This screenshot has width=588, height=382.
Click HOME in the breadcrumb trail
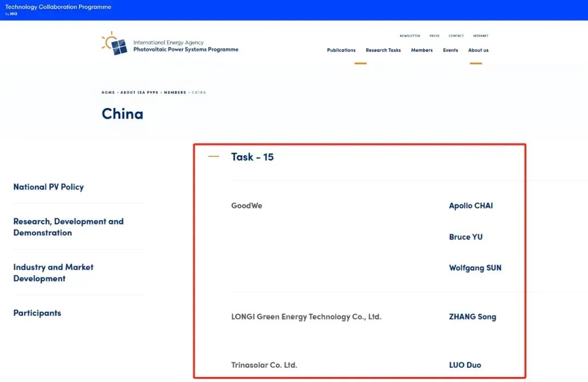pyautogui.click(x=107, y=92)
